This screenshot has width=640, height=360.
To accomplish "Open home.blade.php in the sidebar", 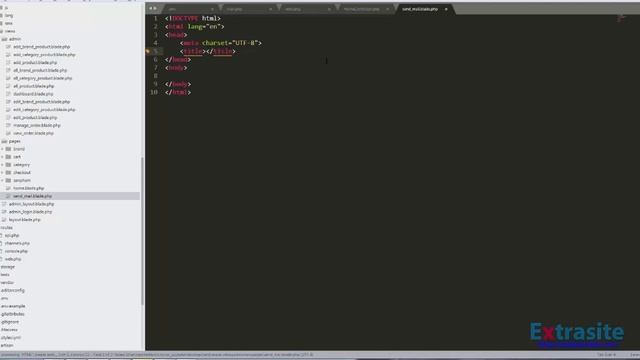I will (29, 188).
